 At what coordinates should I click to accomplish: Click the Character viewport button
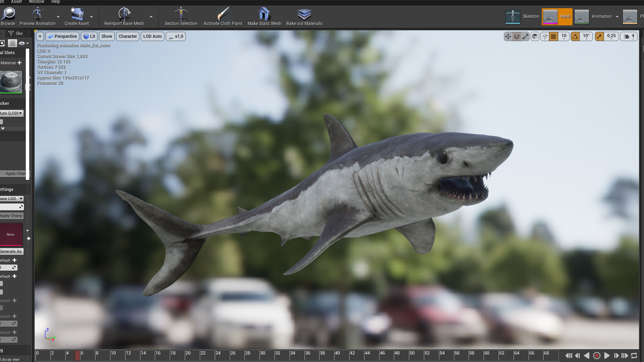(127, 36)
